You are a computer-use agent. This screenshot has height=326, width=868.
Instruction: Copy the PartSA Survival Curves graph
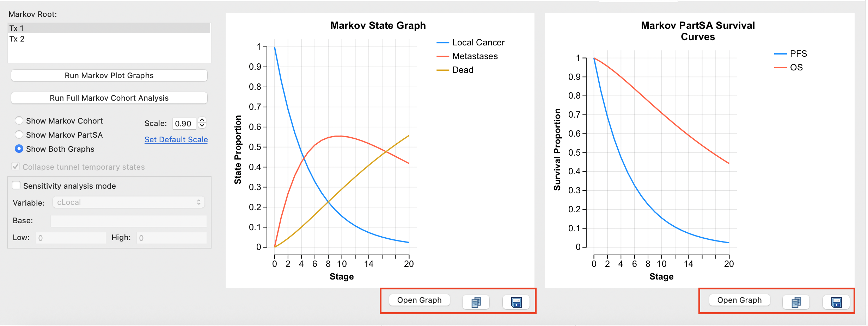point(796,302)
